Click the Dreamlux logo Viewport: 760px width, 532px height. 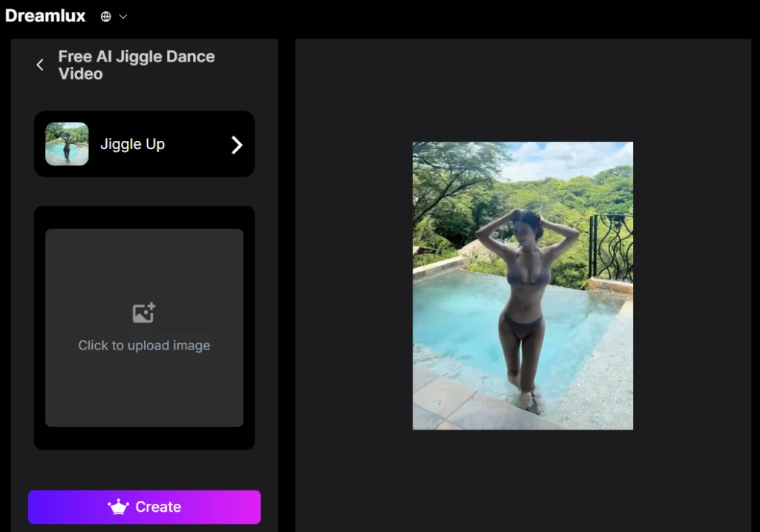click(x=45, y=16)
